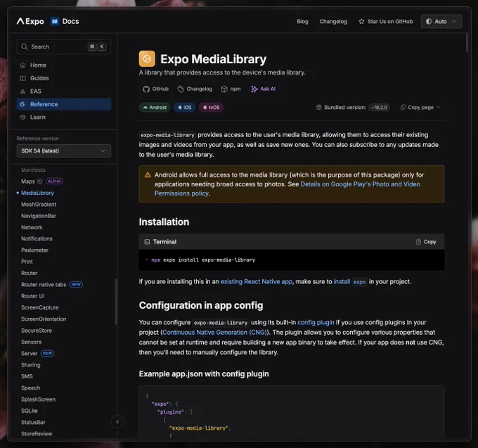Click the Guides sidebar icon
Viewport: 478px width, 448px height.
tap(23, 78)
